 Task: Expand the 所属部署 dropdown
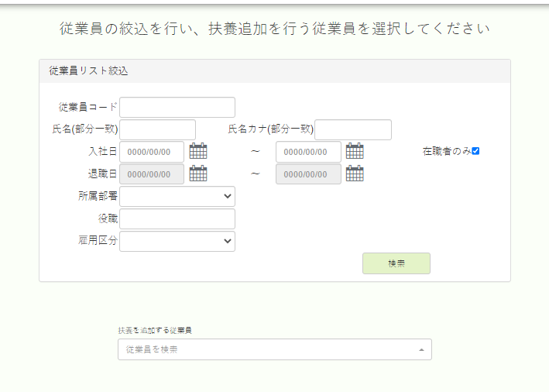177,197
